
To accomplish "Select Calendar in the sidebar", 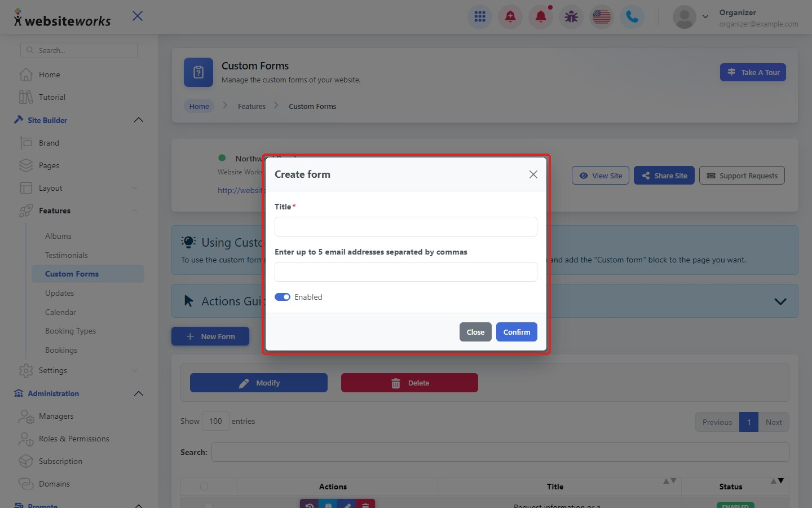I will (x=60, y=312).
